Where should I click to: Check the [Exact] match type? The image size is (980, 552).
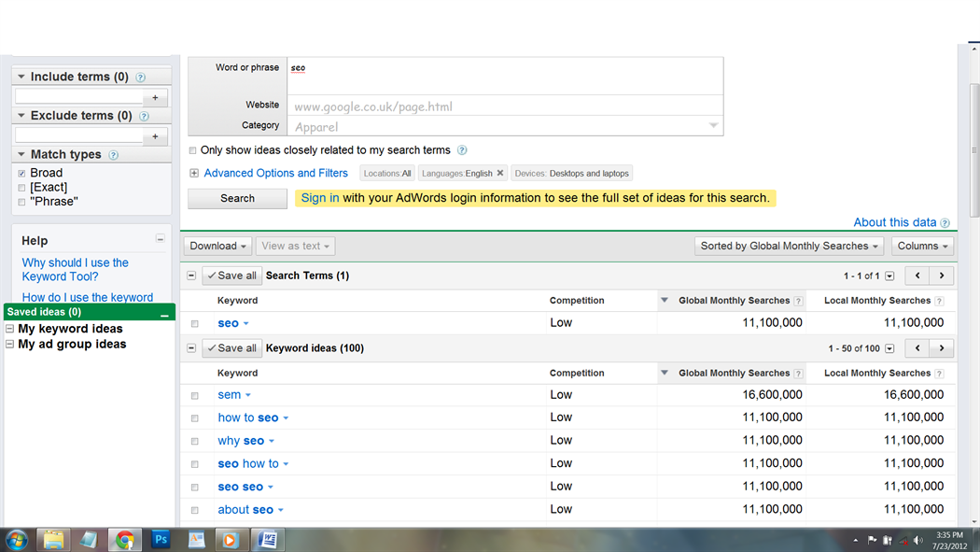coord(21,188)
